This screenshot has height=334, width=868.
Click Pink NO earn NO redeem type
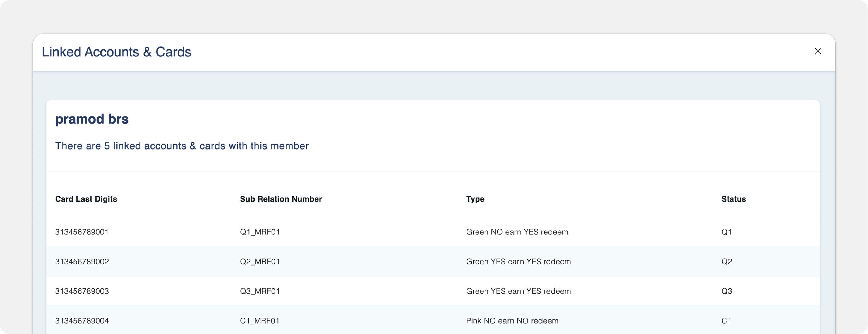[512, 321]
